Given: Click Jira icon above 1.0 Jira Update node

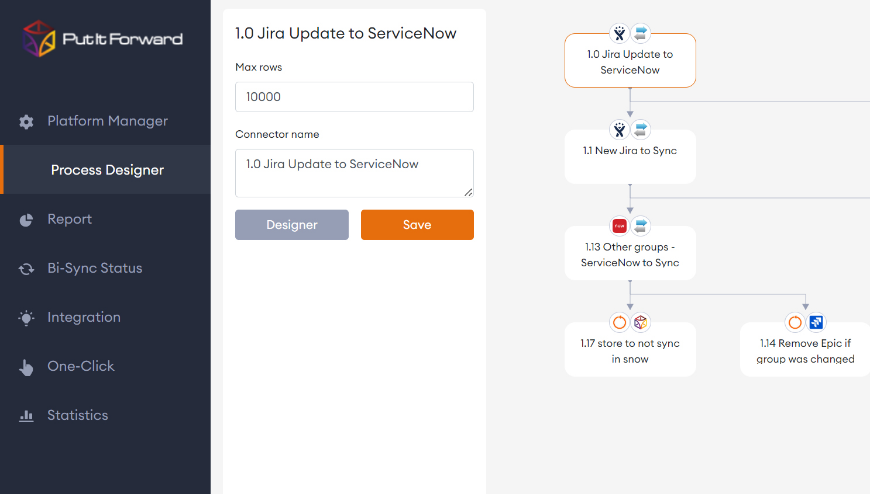Looking at the screenshot, I should [620, 34].
